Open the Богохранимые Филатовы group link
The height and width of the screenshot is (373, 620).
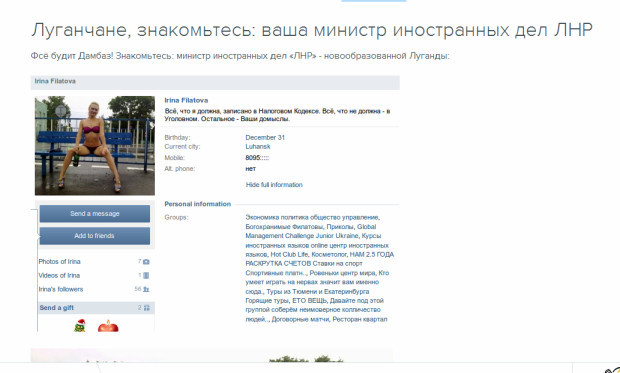pos(285,227)
